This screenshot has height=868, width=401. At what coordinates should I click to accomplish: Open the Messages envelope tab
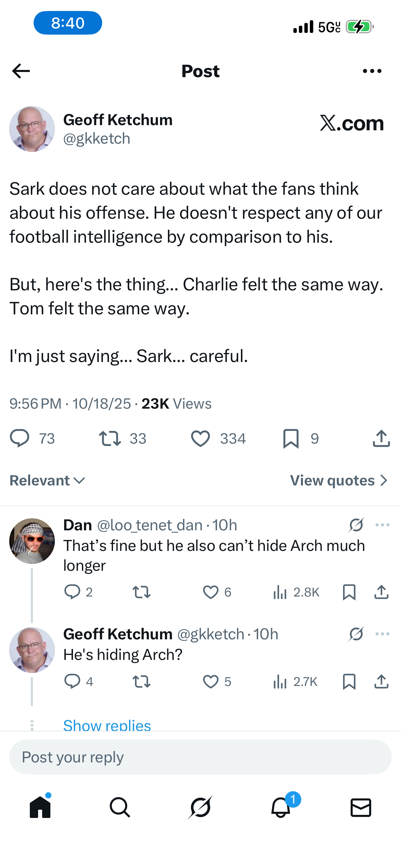click(x=361, y=807)
